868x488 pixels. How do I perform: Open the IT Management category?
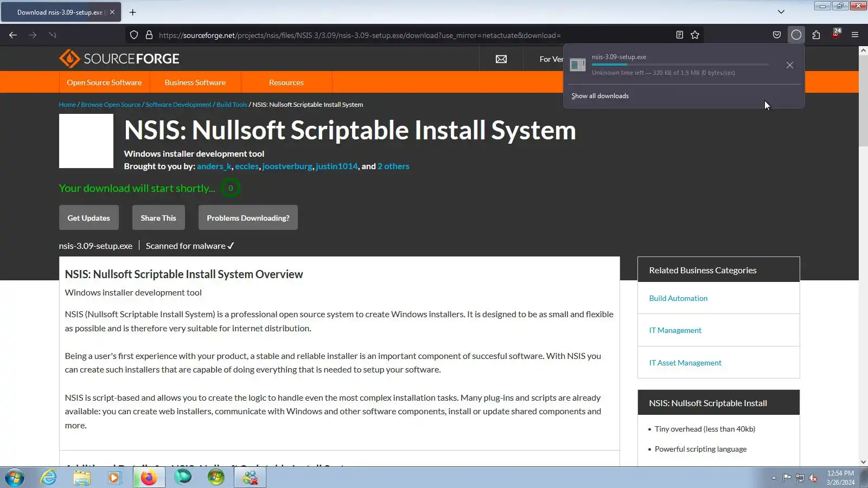click(x=675, y=330)
